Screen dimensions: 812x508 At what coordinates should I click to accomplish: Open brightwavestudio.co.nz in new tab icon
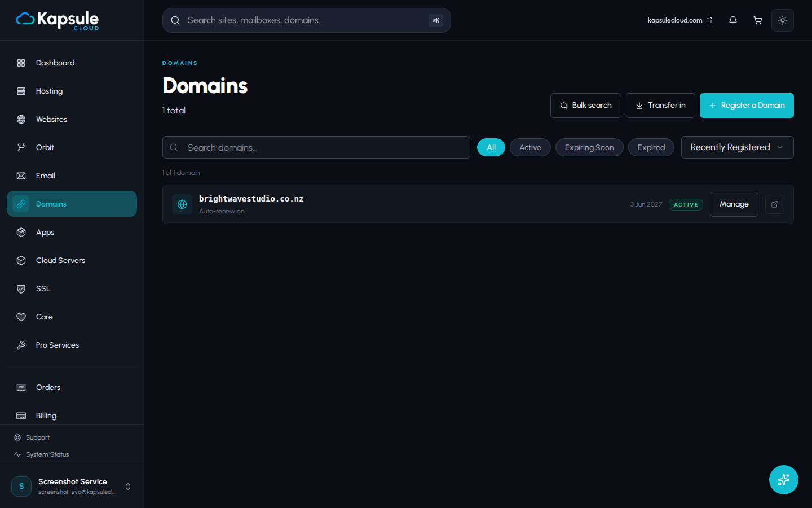pos(775,204)
